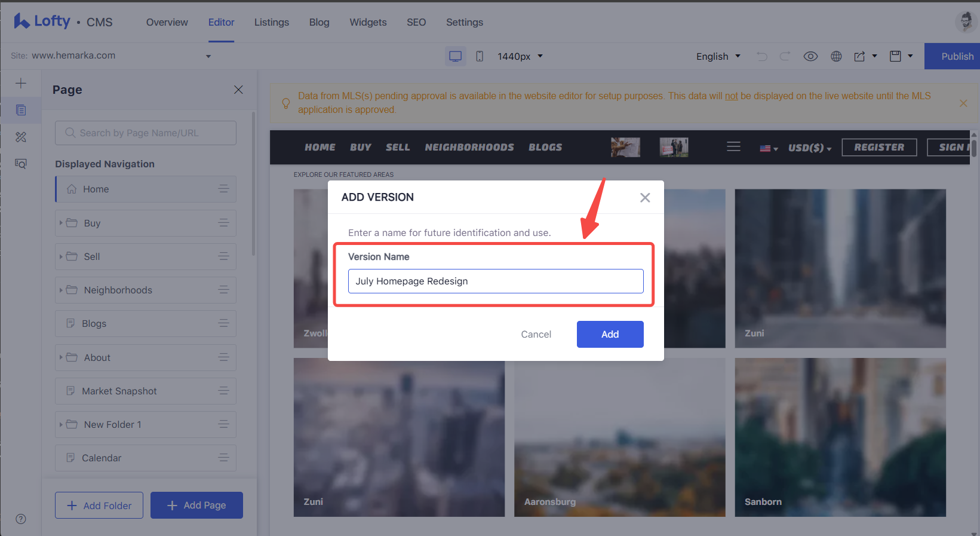The height and width of the screenshot is (536, 980).
Task: Open the site URL dropdown
Action: click(208, 56)
